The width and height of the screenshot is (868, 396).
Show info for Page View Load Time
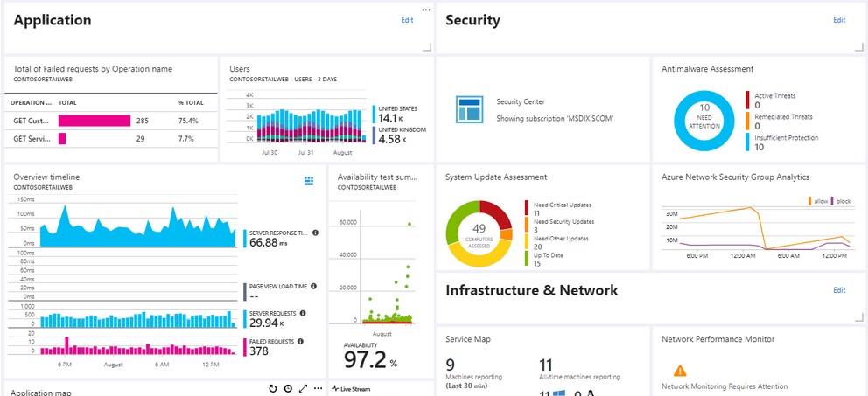coord(313,286)
